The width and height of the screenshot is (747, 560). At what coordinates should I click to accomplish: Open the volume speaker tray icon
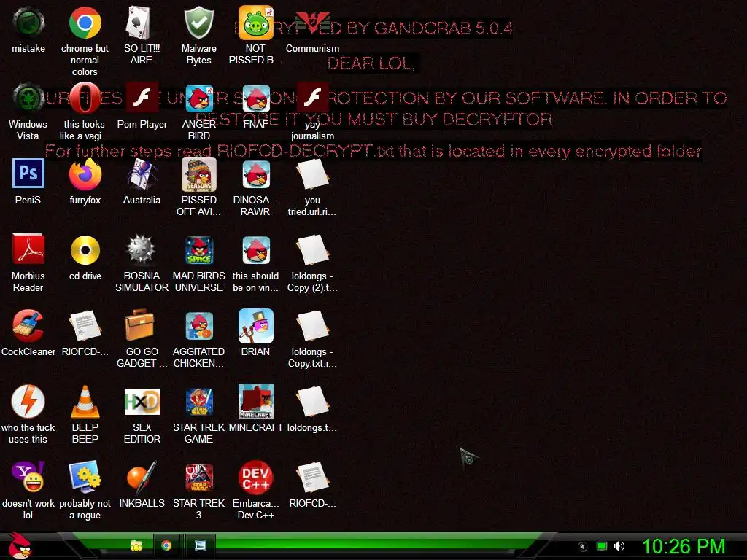click(x=619, y=546)
